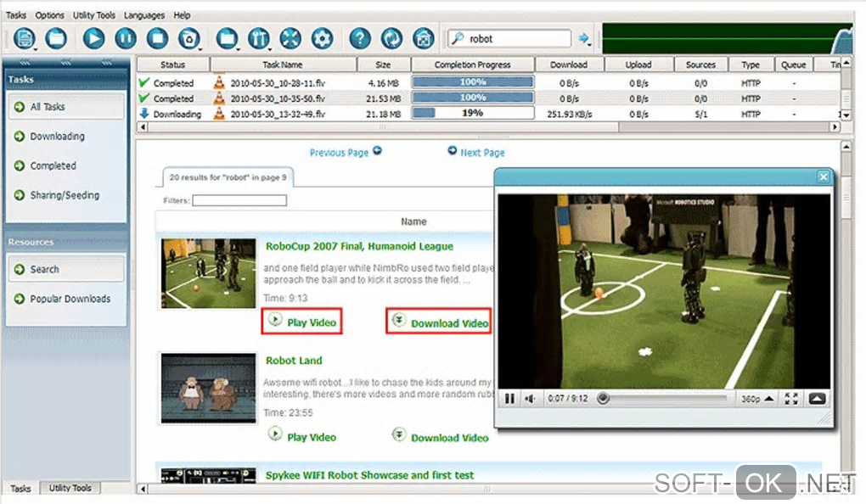
Task: Open the 360p quality dropdown
Action: [x=757, y=399]
